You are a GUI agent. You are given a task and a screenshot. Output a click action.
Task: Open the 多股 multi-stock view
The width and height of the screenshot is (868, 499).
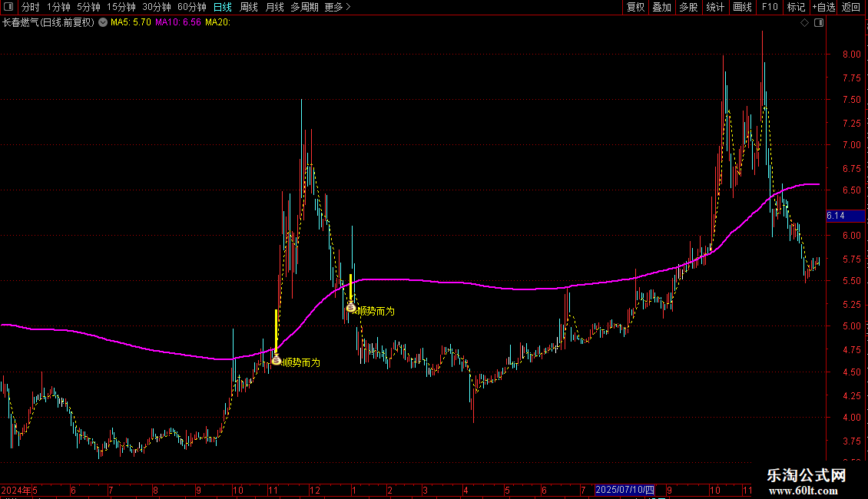tap(689, 7)
